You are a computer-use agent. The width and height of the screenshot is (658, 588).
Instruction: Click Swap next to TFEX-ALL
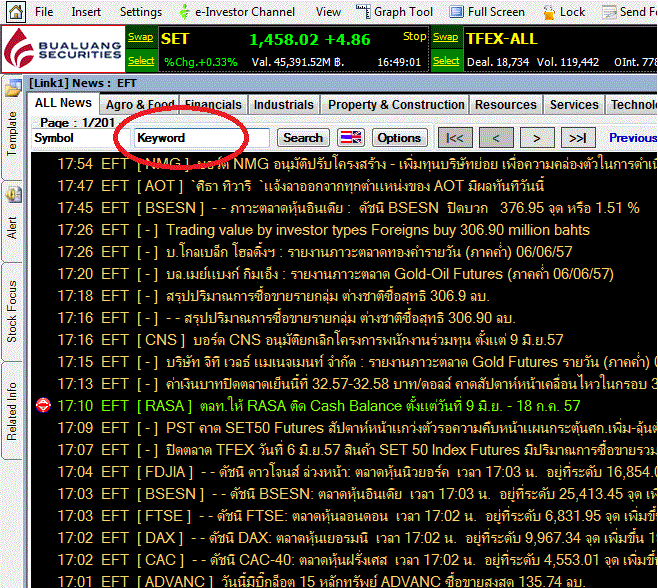coord(446,37)
